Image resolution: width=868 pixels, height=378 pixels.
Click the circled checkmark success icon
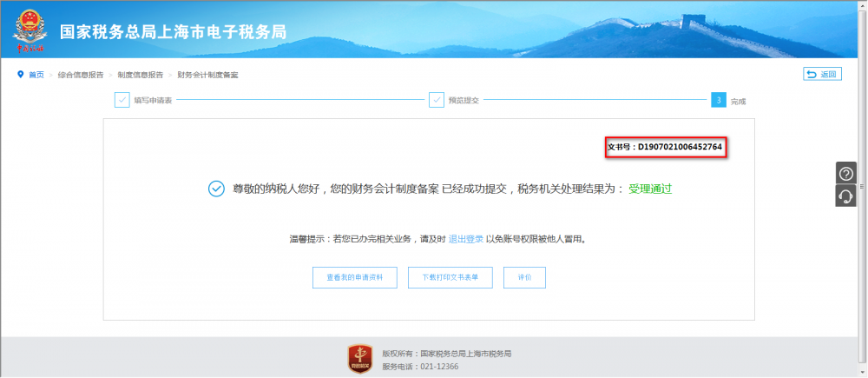pos(216,189)
